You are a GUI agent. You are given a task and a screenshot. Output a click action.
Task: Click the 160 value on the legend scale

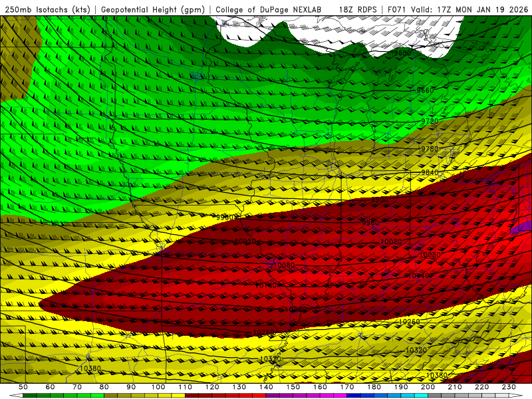(x=320, y=387)
